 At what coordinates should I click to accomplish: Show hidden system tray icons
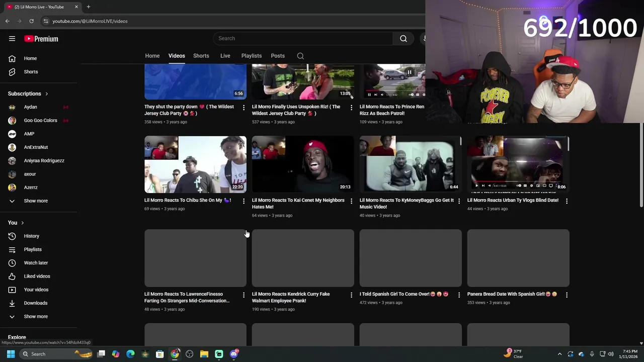559,354
